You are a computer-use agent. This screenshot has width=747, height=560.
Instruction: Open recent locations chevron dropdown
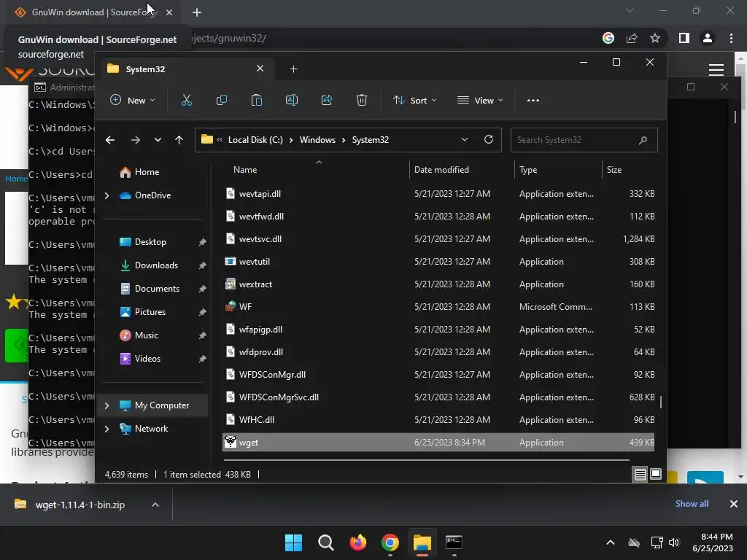(158, 140)
